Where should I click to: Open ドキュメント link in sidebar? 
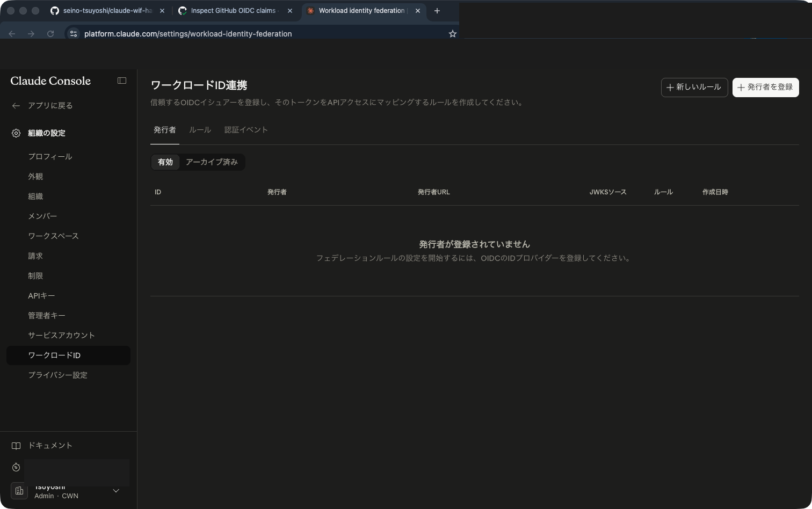(50, 446)
